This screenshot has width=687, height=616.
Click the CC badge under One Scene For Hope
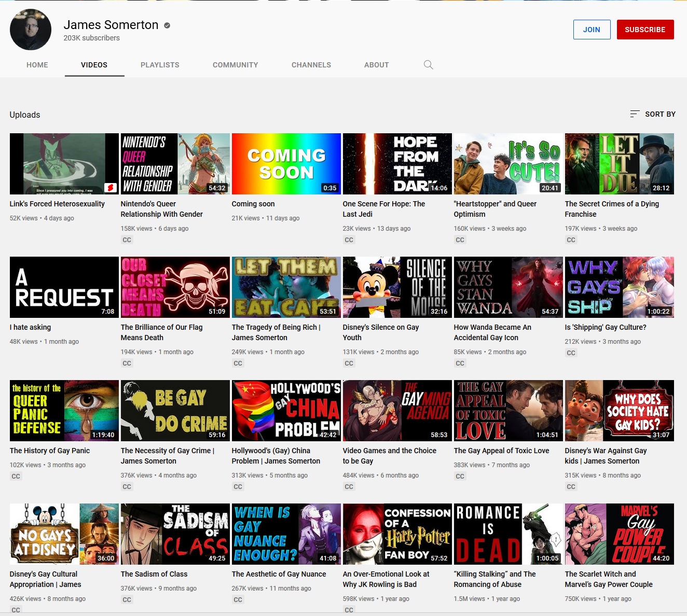349,240
